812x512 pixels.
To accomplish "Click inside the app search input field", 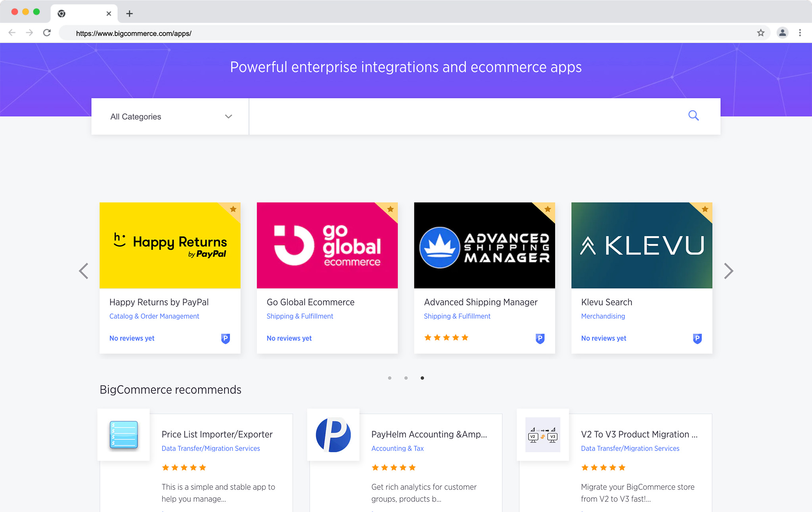I will pyautogui.click(x=456, y=116).
